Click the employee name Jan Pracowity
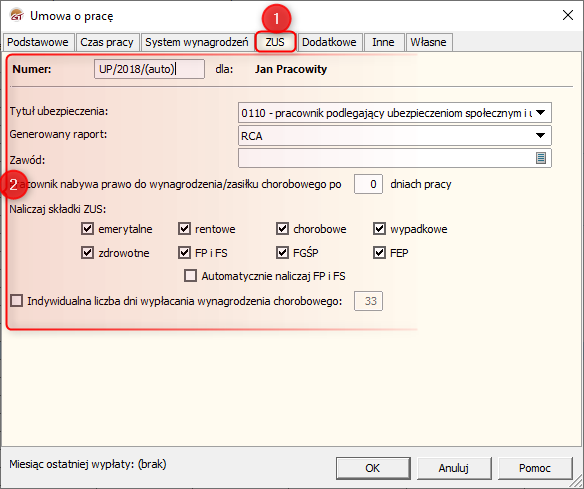Viewport: 584px width, 489px height. click(291, 69)
